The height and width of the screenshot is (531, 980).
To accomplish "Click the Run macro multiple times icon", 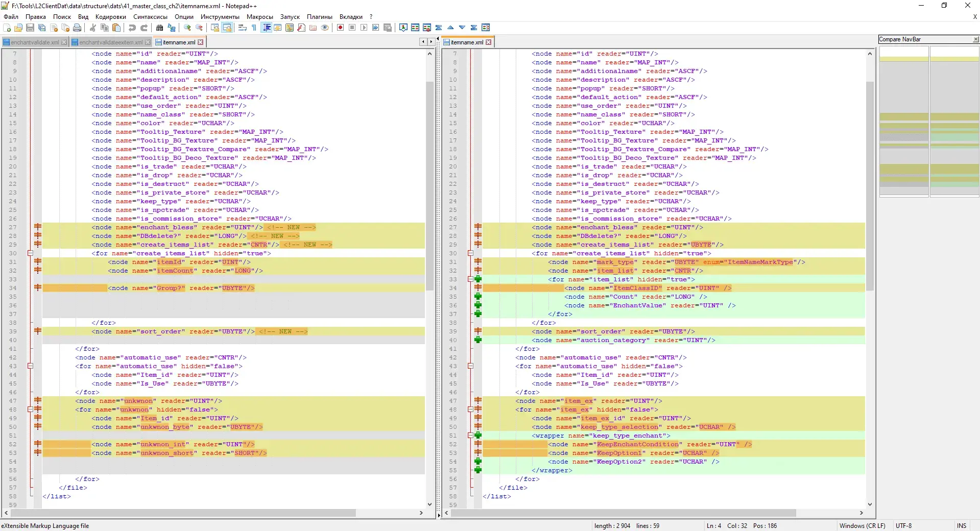I will [x=375, y=28].
